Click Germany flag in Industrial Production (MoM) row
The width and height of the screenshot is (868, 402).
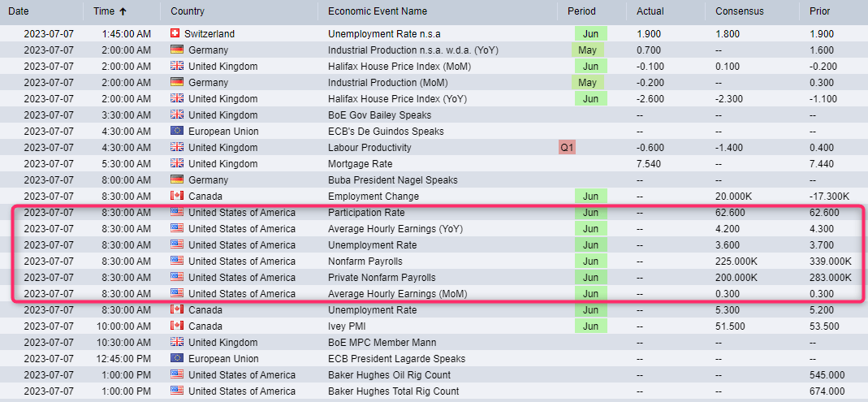pos(176,83)
